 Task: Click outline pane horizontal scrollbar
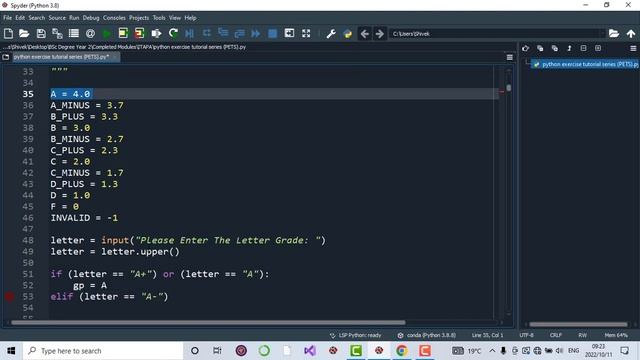pos(578,325)
